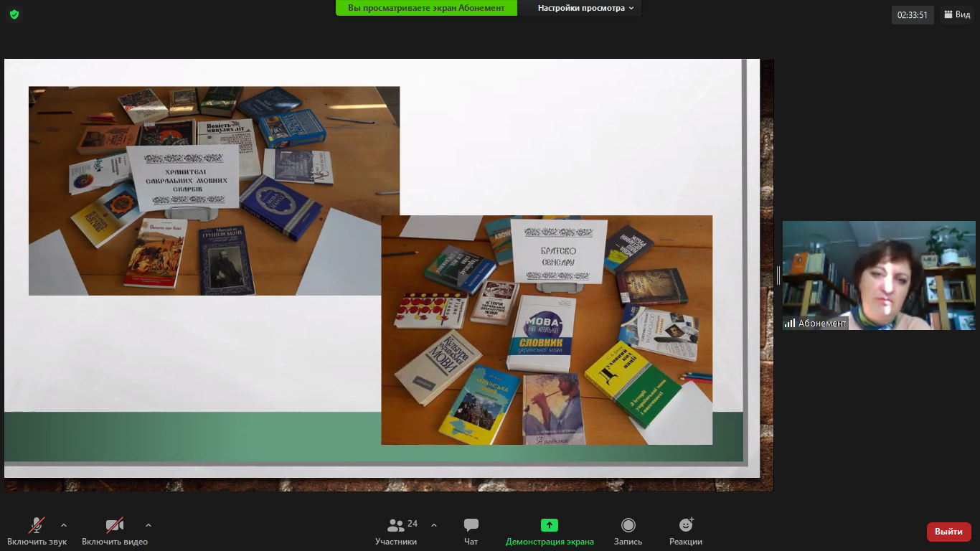Viewport: 980px width, 551px height.
Task: Open the Участники participants panel
Action: point(396,531)
